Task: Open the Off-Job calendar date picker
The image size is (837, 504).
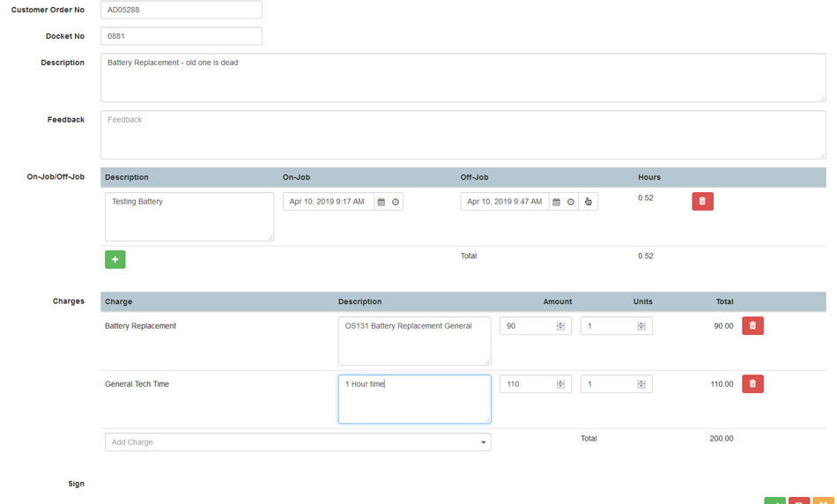Action: tap(556, 202)
